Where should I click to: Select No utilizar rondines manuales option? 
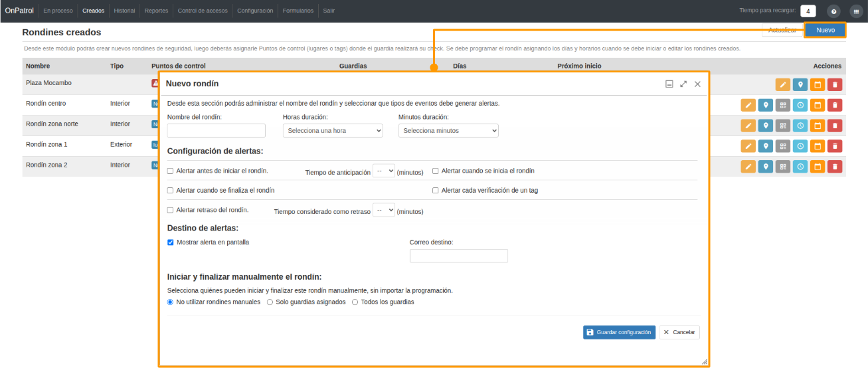pyautogui.click(x=170, y=302)
